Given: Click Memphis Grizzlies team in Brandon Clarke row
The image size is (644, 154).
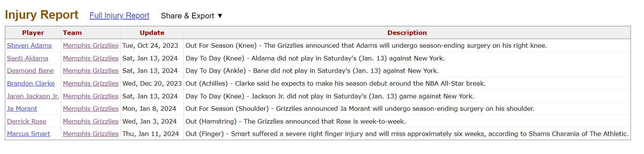Looking at the screenshot, I should point(91,83).
